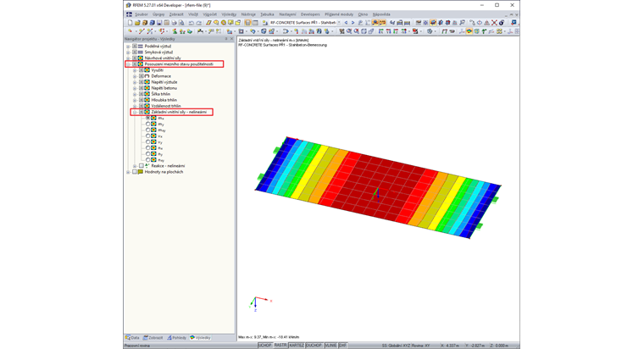The width and height of the screenshot is (644, 349).
Task: Pin the navigator panel with the pin icon
Action: [x=226, y=39]
